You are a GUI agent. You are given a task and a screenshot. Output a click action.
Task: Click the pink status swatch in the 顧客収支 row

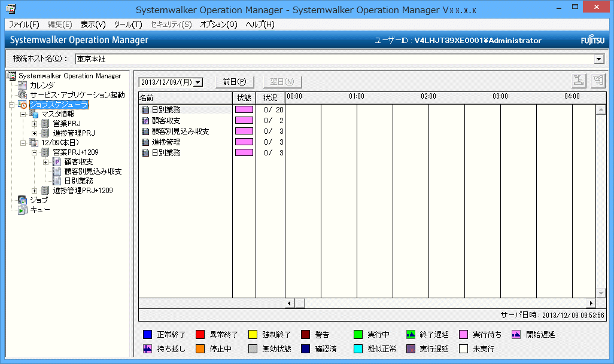tap(244, 120)
